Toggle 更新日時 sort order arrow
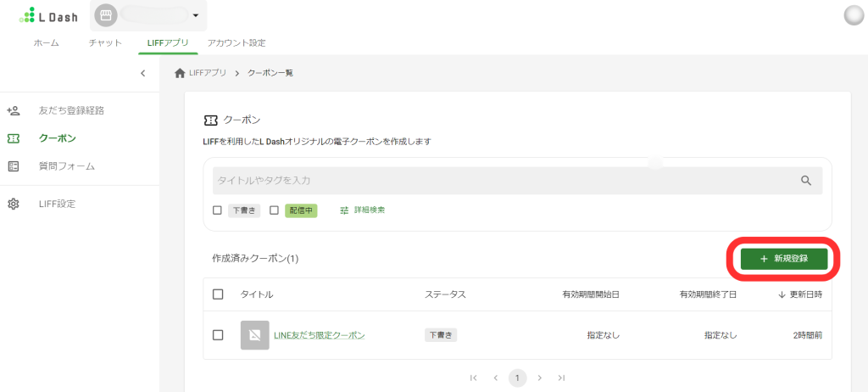The width and height of the screenshot is (868, 392). click(782, 294)
